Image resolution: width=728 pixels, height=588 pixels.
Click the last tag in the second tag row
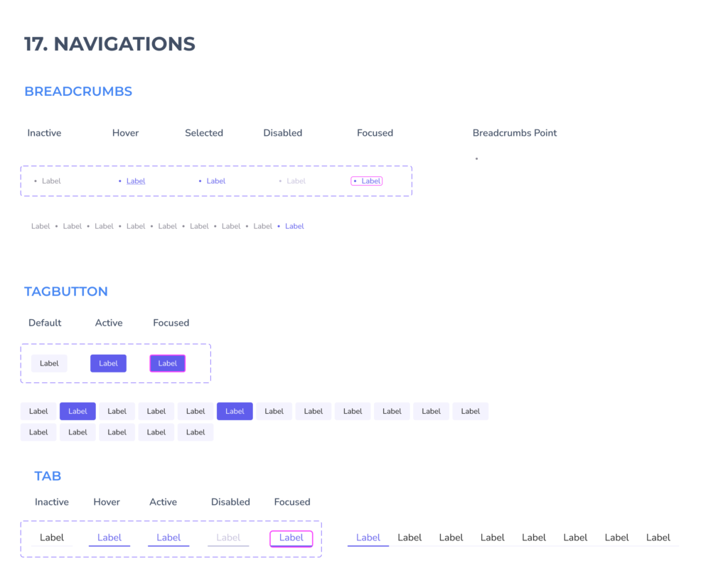click(x=196, y=432)
